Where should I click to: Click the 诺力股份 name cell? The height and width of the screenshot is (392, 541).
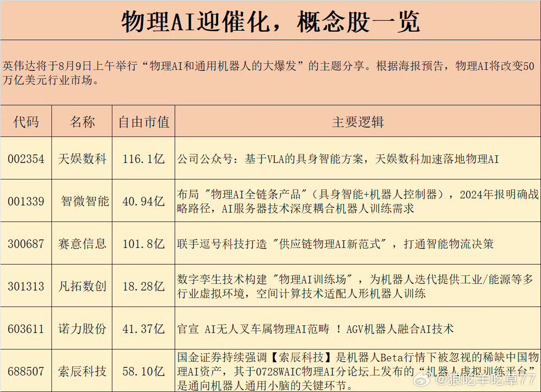pyautogui.click(x=82, y=328)
